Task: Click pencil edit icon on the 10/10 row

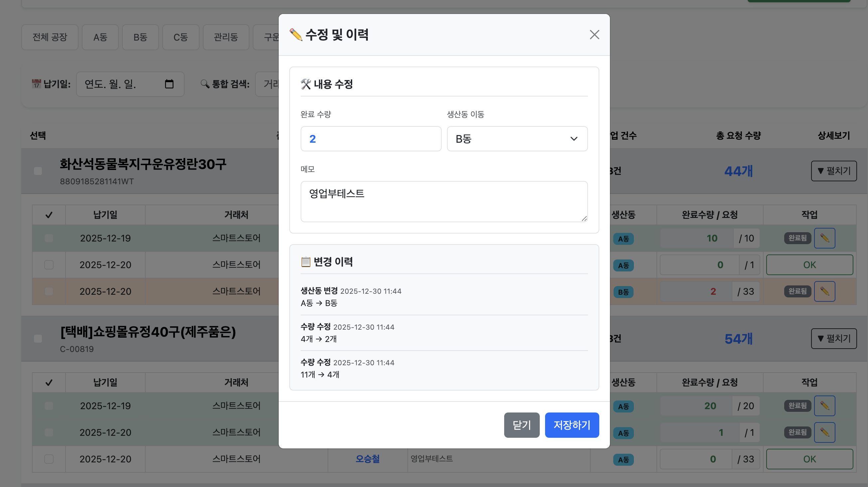Action: [x=824, y=238]
